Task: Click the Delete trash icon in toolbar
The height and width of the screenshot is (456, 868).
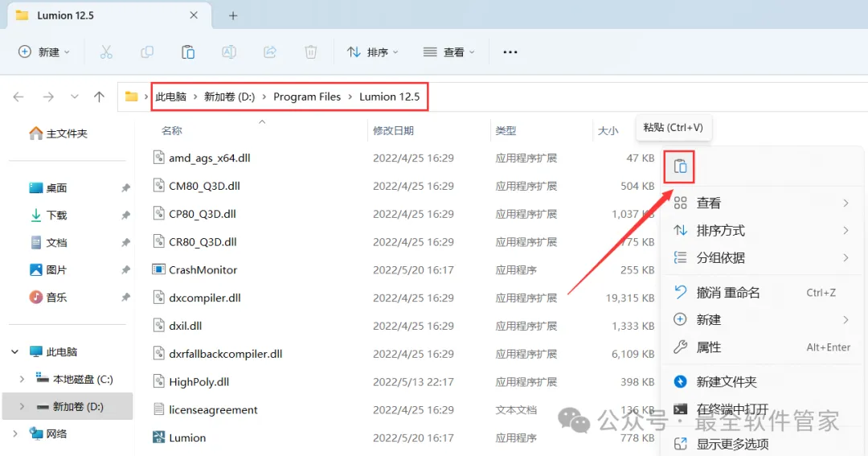Action: [310, 52]
